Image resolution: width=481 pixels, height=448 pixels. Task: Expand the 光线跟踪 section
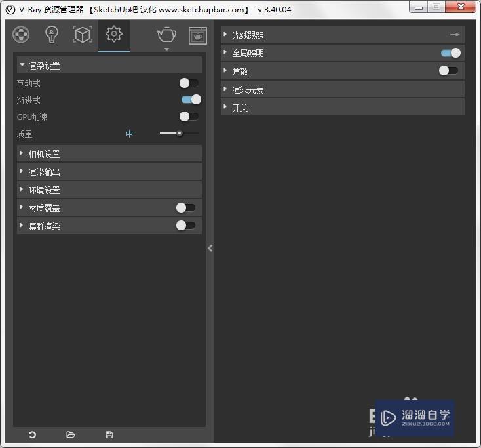coord(343,35)
